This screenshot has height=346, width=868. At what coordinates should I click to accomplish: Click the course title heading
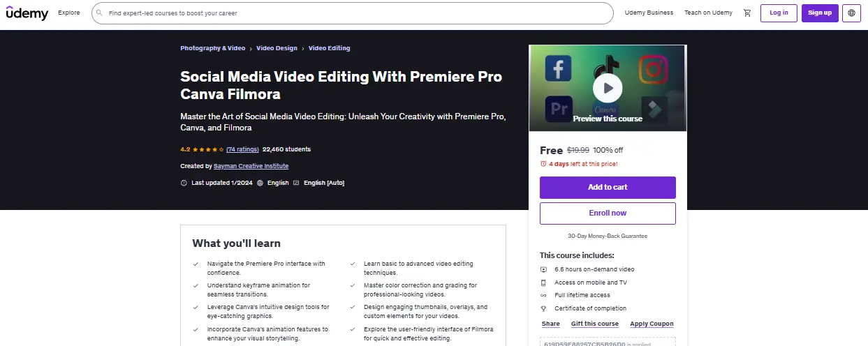click(x=341, y=85)
